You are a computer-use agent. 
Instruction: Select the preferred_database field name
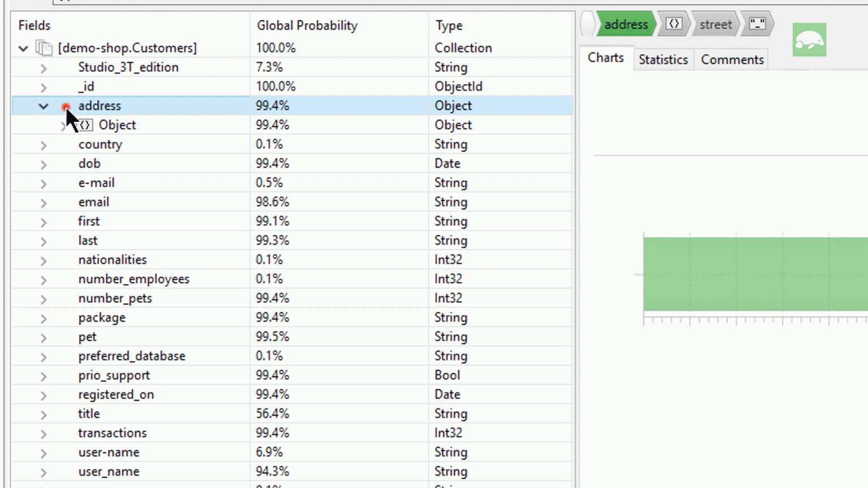tap(132, 356)
